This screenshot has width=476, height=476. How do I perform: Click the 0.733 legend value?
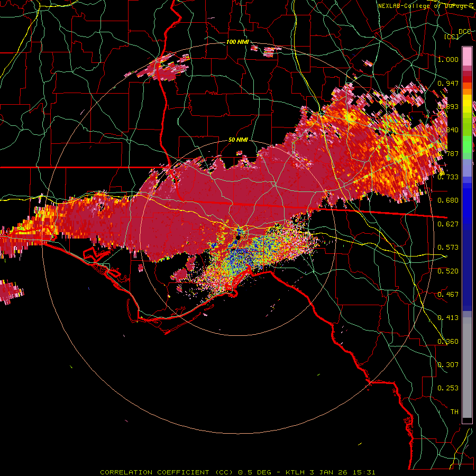tap(448, 177)
